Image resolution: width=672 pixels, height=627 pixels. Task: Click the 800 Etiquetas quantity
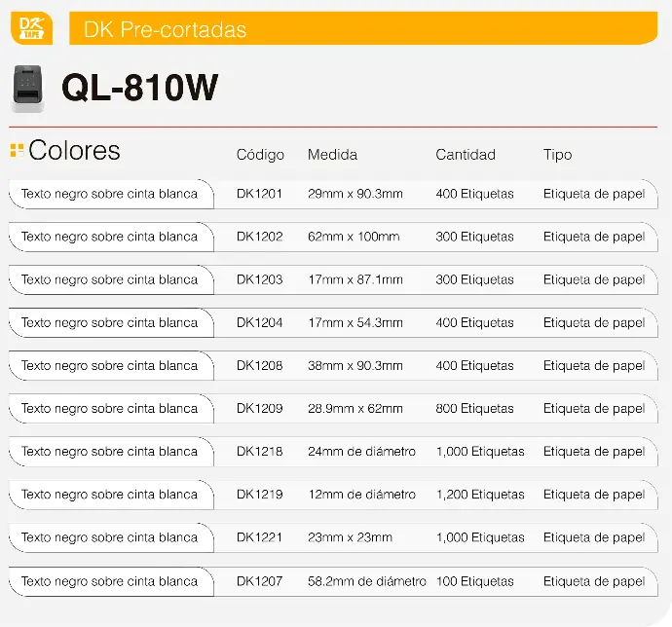click(474, 408)
